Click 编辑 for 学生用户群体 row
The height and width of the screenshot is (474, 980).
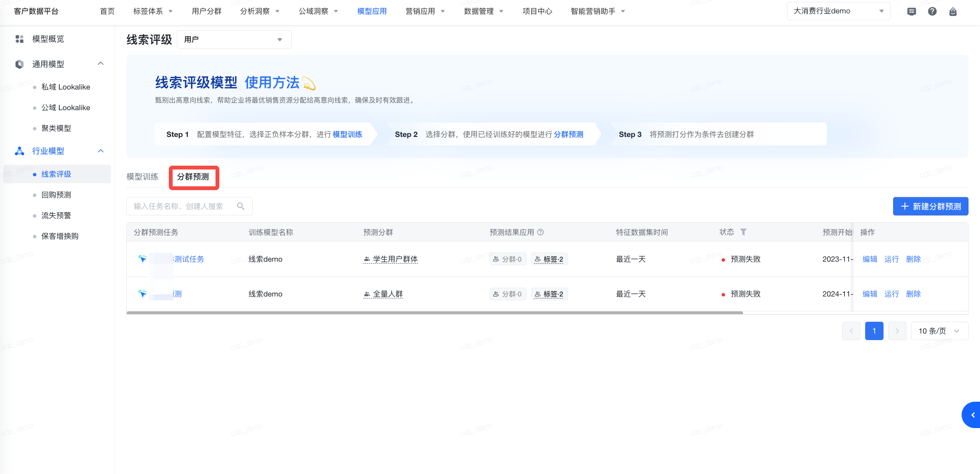point(870,259)
